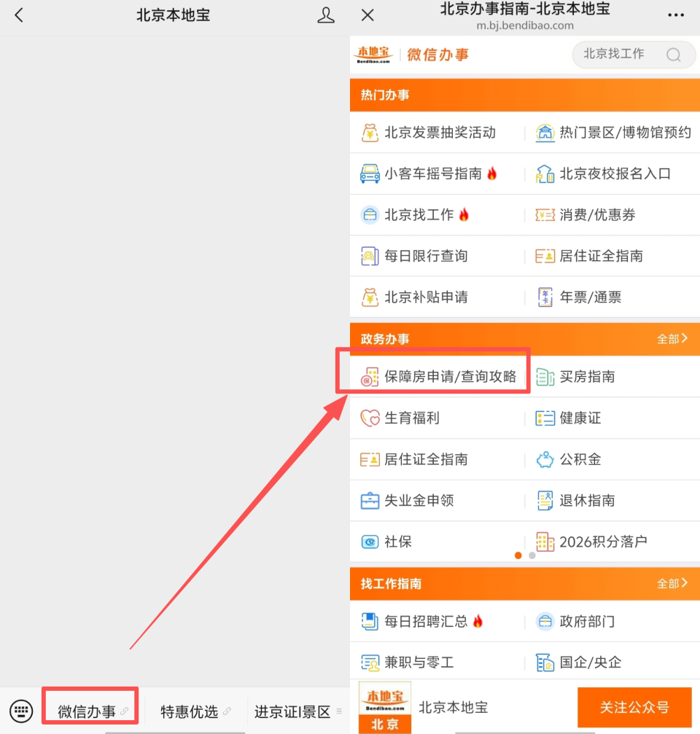Tap the 每日限行查询 car icon
The width and height of the screenshot is (700, 734).
[370, 256]
